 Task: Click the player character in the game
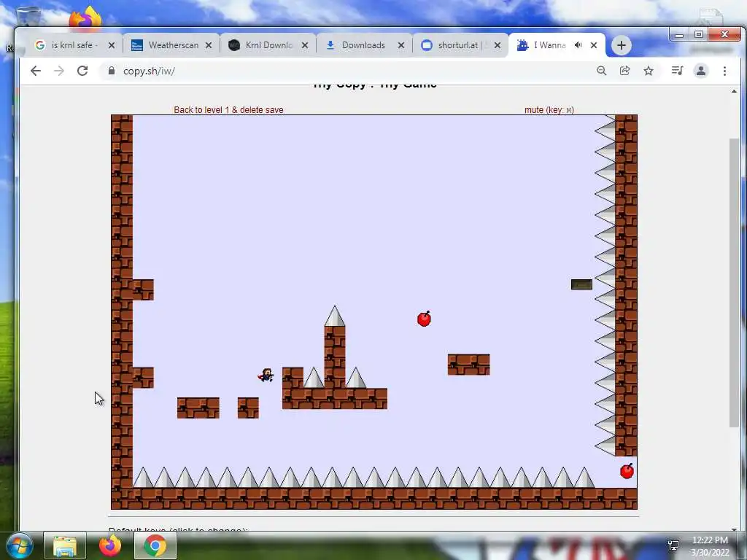click(266, 376)
